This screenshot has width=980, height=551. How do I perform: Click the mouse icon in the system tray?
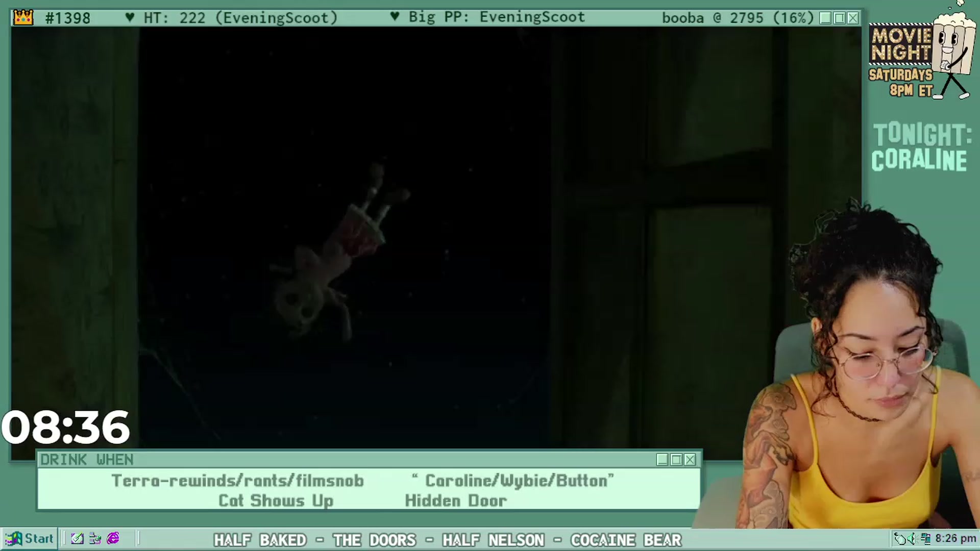[900, 538]
